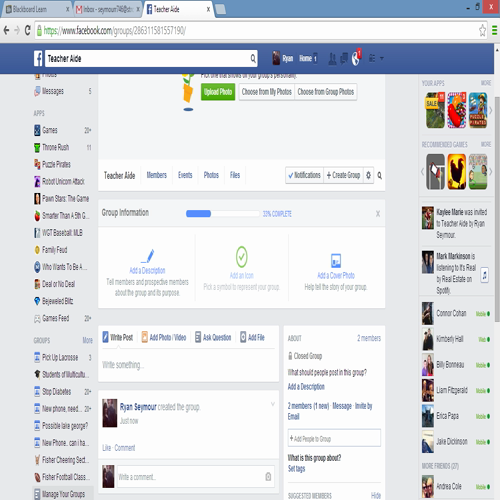Show next Your Apps with right arrow
The image size is (500, 500).
pyautogui.click(x=491, y=110)
